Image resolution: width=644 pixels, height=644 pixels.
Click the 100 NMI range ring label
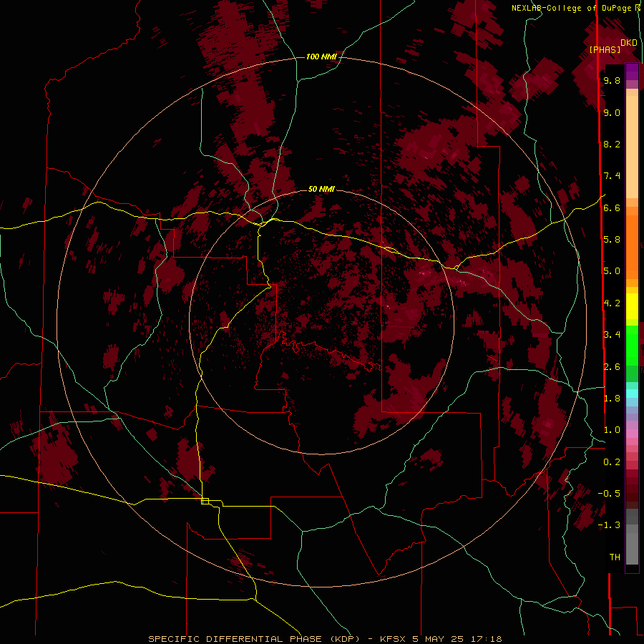click(321, 57)
